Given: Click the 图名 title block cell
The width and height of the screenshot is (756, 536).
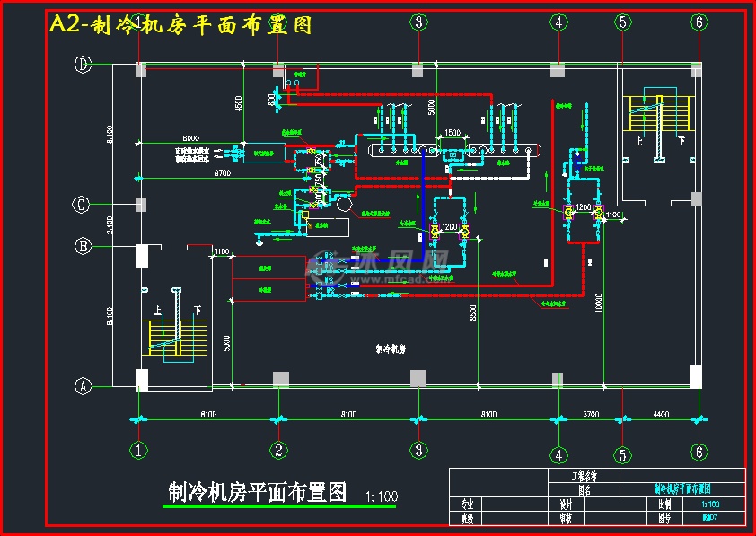Looking at the screenshot, I should [x=585, y=490].
